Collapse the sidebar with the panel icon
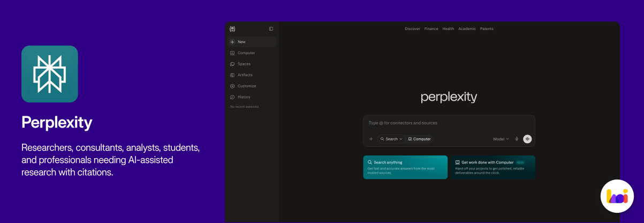 [x=271, y=29]
